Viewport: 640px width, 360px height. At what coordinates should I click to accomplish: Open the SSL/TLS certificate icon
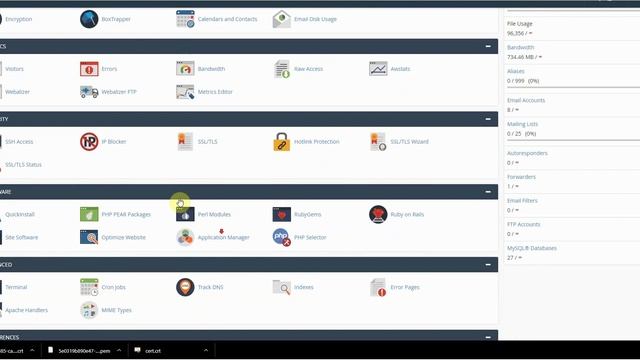click(x=185, y=142)
